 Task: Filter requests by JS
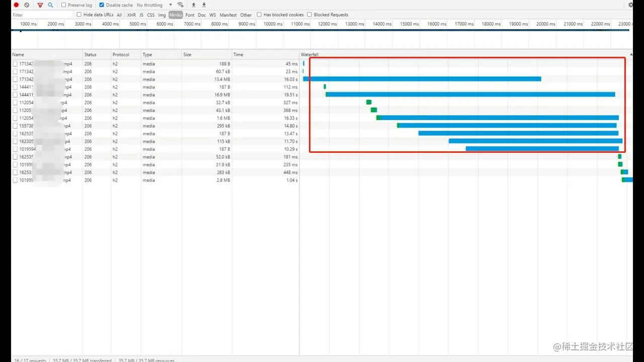(141, 15)
